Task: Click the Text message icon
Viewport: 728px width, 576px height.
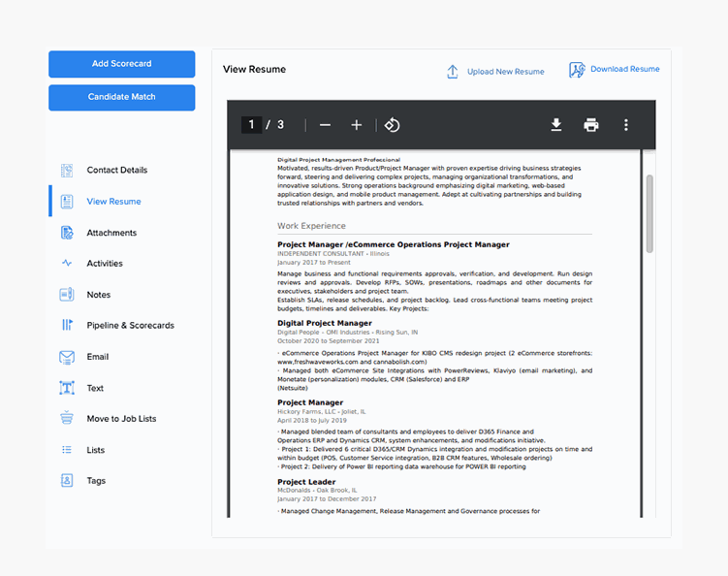Action: point(67,388)
